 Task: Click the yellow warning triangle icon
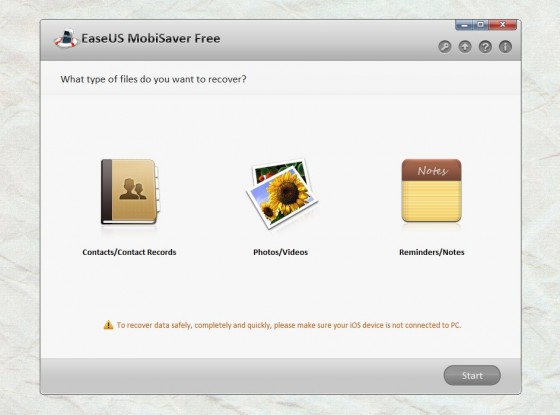pyautogui.click(x=108, y=325)
